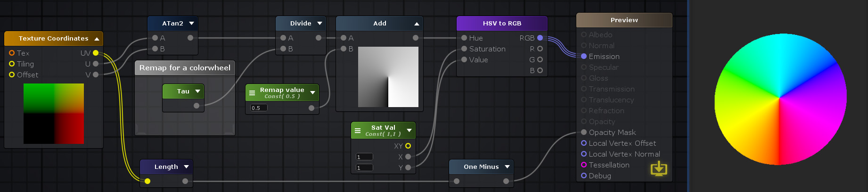Collapse the Add node preview

coord(417,24)
